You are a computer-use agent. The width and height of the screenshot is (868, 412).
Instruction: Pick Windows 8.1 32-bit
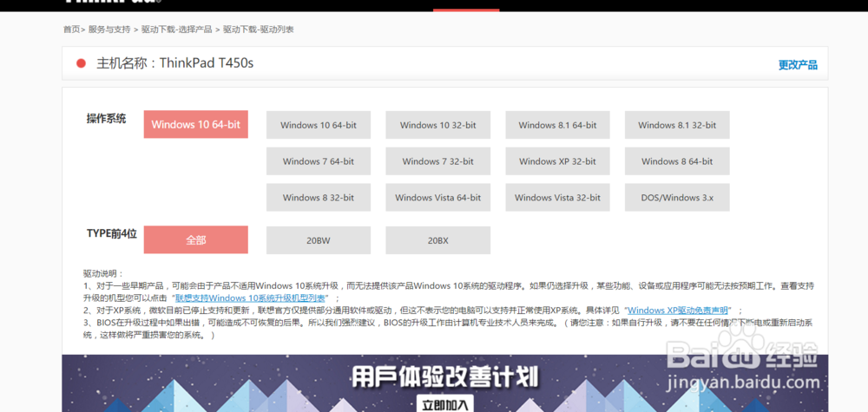(x=677, y=125)
